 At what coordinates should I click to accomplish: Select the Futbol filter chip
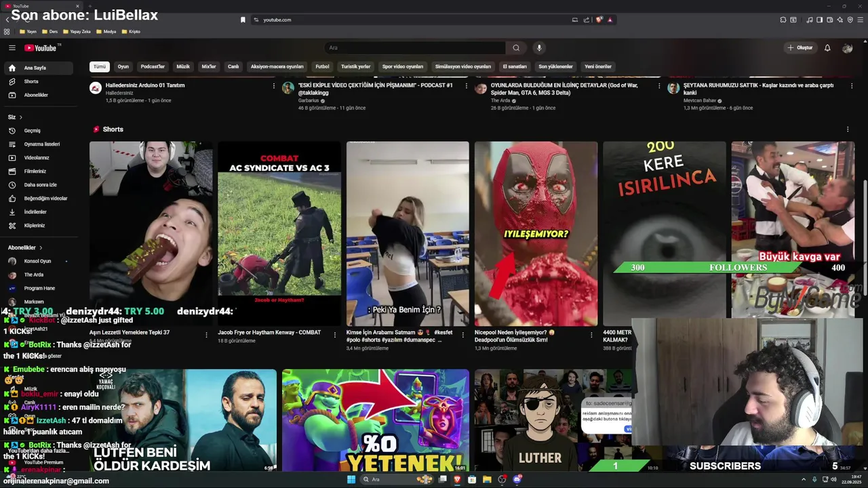[x=322, y=66]
